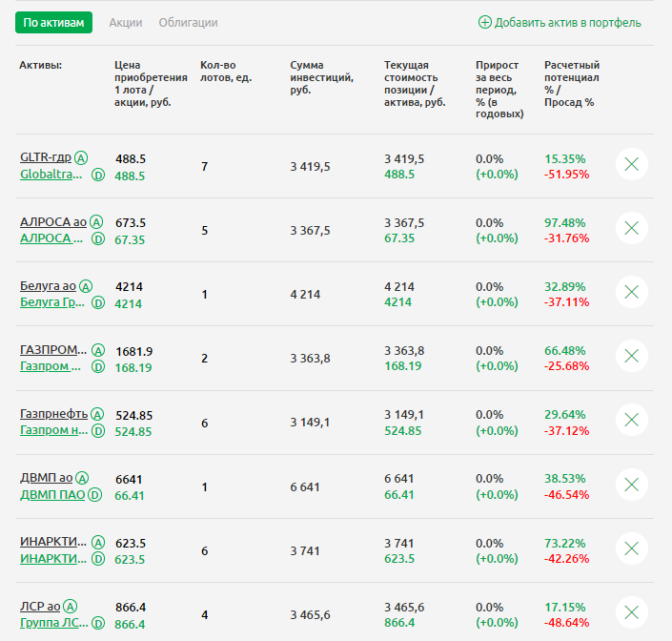Open the АЛРОСА ао ticker link
The image size is (672, 641).
pos(52,222)
